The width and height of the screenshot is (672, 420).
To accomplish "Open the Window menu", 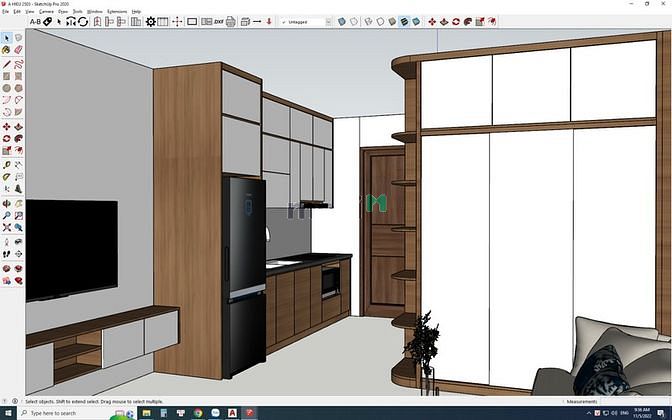I will (95, 12).
